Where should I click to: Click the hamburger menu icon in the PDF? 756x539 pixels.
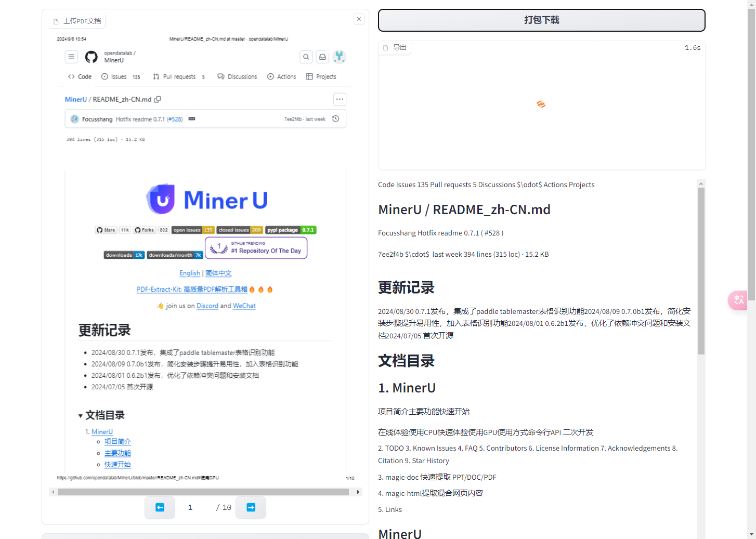[x=72, y=57]
